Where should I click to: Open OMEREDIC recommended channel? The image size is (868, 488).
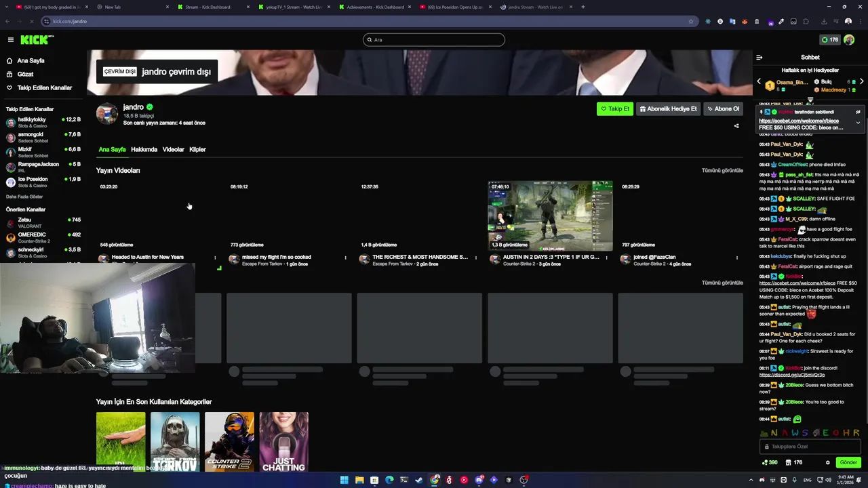[43, 237]
